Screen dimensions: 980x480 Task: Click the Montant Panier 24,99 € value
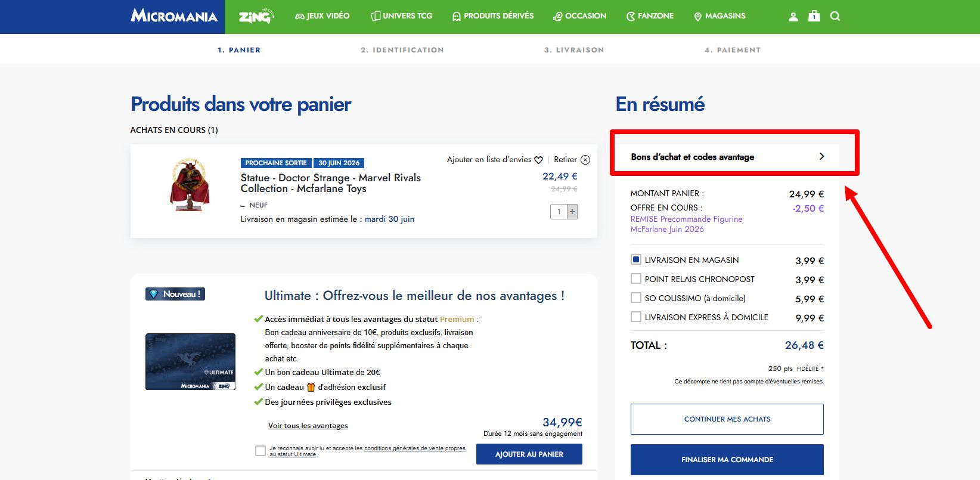pos(807,194)
